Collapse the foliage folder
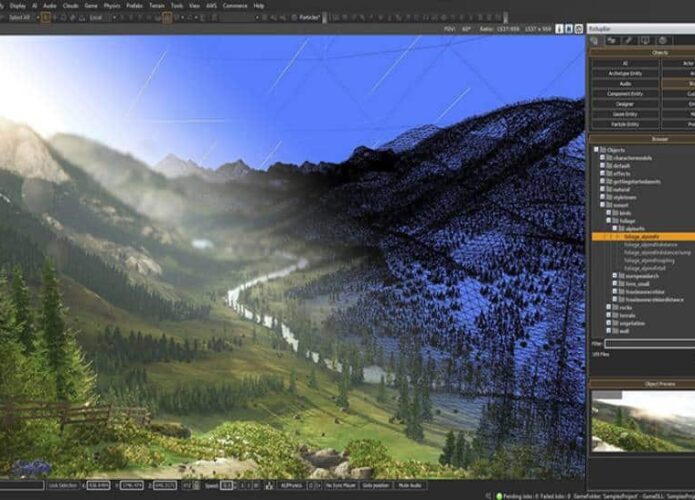 tap(609, 220)
